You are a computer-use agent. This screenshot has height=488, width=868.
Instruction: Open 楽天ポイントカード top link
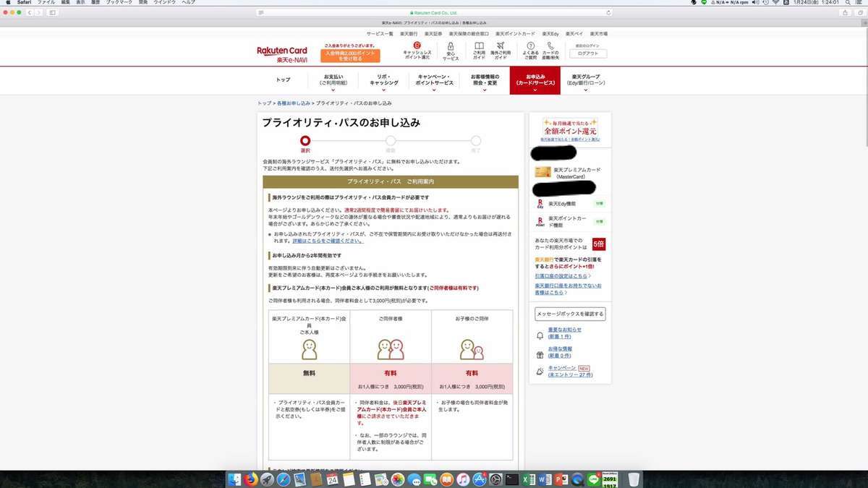516,34
